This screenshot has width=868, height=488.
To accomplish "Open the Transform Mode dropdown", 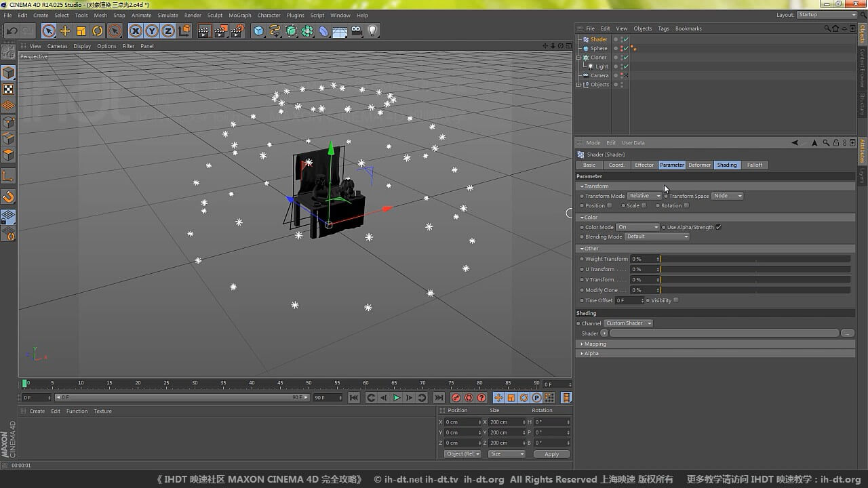I will click(644, 196).
